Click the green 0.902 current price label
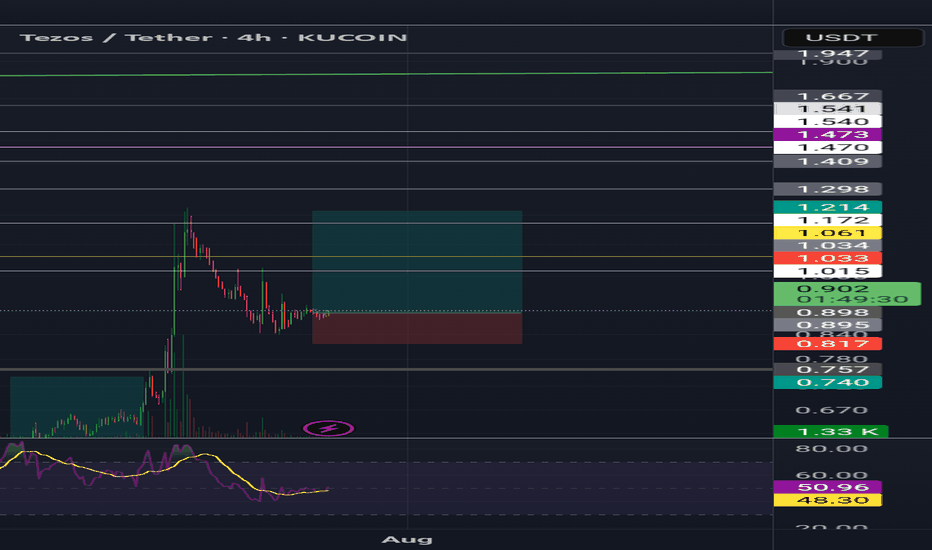Image resolution: width=932 pixels, height=550 pixels. coord(847,294)
